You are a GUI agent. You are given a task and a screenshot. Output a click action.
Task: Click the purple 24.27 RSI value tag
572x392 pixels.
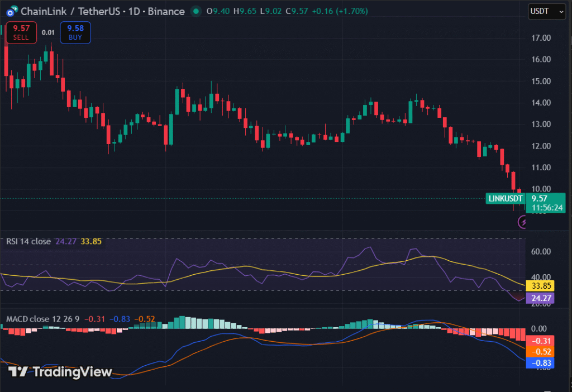(x=542, y=298)
